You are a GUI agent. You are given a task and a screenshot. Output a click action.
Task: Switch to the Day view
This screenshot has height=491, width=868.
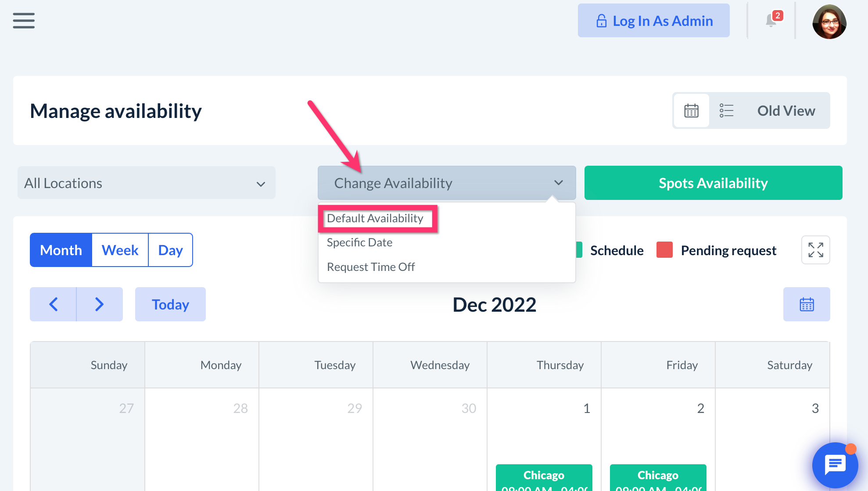[x=170, y=250]
